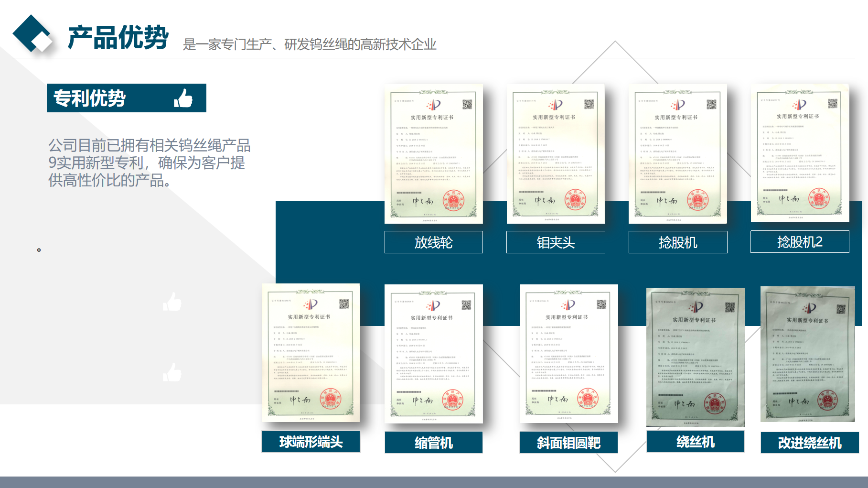Click the paragraph about 9 utility model patents

click(x=149, y=163)
